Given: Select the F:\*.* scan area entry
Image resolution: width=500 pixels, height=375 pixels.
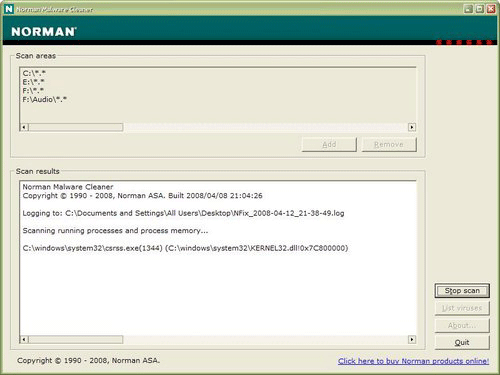Looking at the screenshot, I should point(33,91).
